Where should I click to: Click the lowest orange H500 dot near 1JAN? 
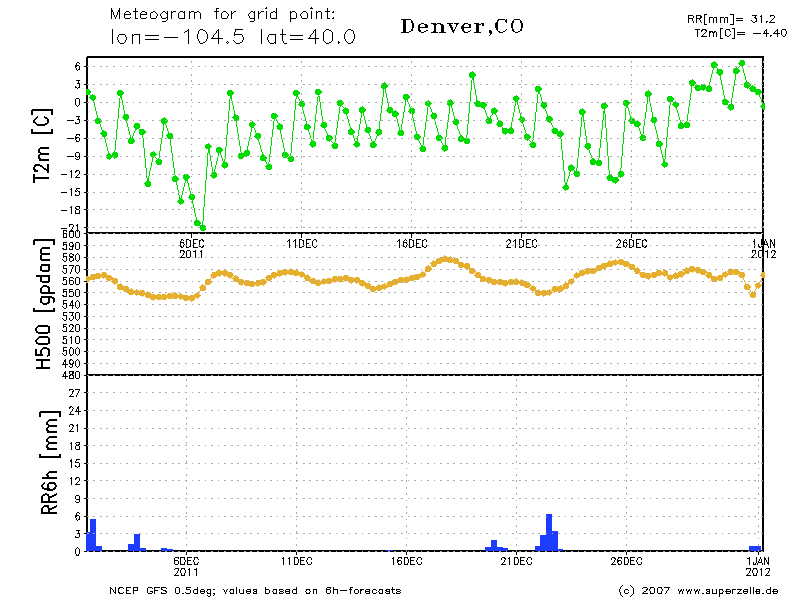tap(753, 294)
